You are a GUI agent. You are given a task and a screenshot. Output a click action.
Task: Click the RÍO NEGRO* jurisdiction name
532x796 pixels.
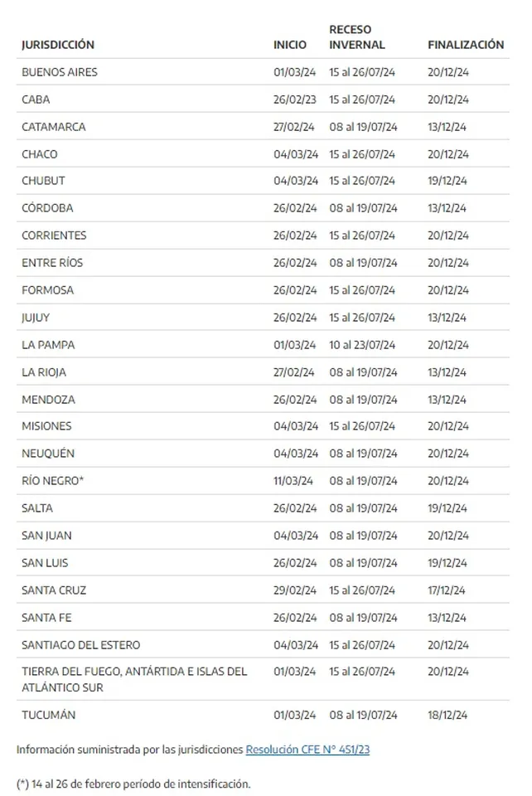click(53, 481)
